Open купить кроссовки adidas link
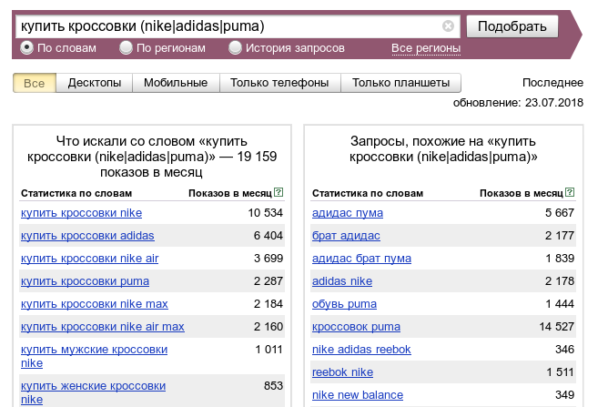The height and width of the screenshot is (407, 608). coord(88,236)
